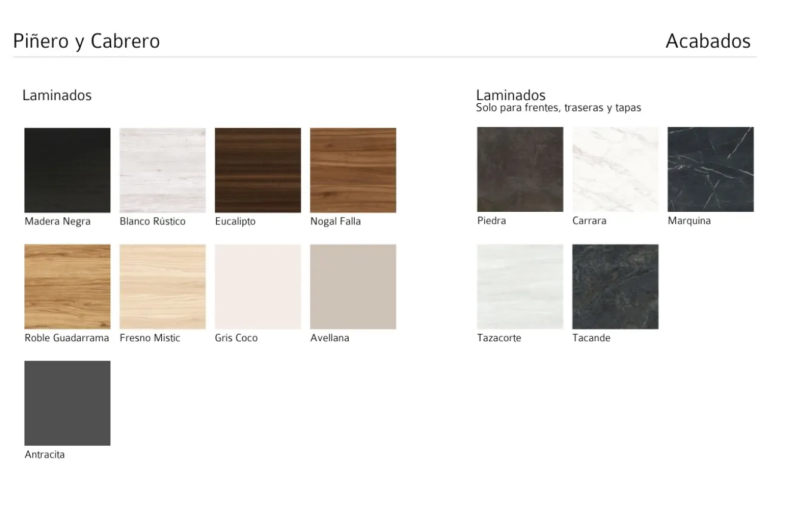This screenshot has width=812, height=522.
Task: Click the 'Solo para frentes, traseras y tapas' note
Action: [558, 108]
